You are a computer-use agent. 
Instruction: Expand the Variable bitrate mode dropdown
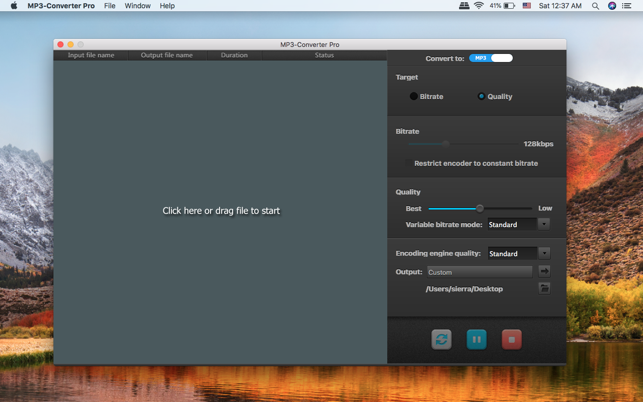[x=544, y=224]
